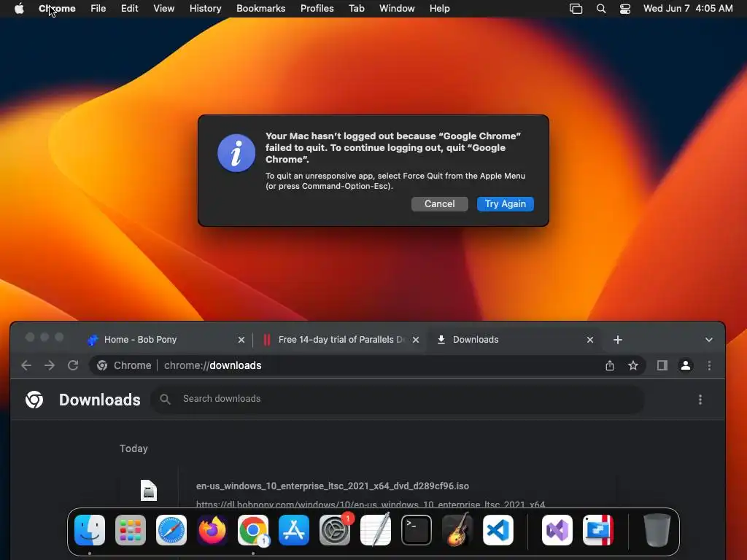Click the Search downloads field
Image resolution: width=747 pixels, height=560 pixels.
(398, 399)
